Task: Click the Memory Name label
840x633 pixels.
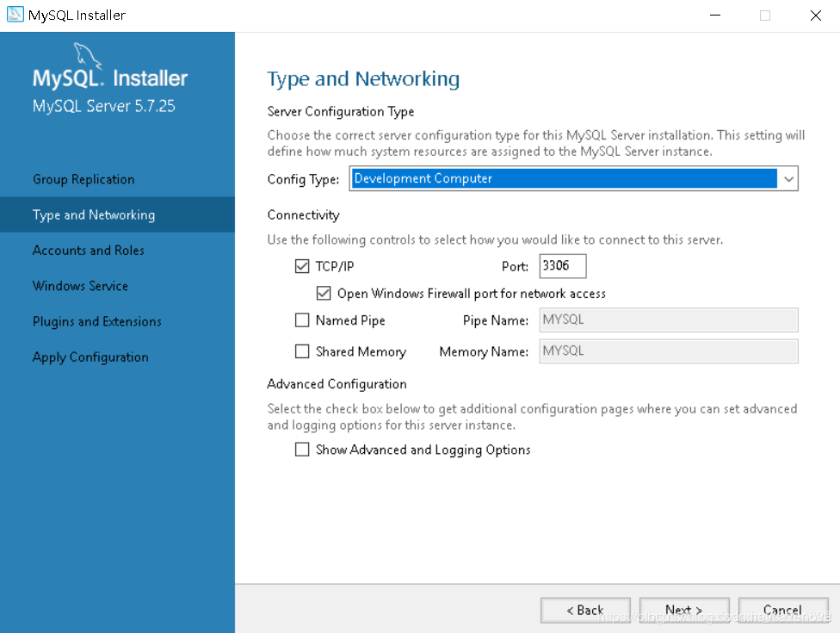Action: pyautogui.click(x=484, y=351)
